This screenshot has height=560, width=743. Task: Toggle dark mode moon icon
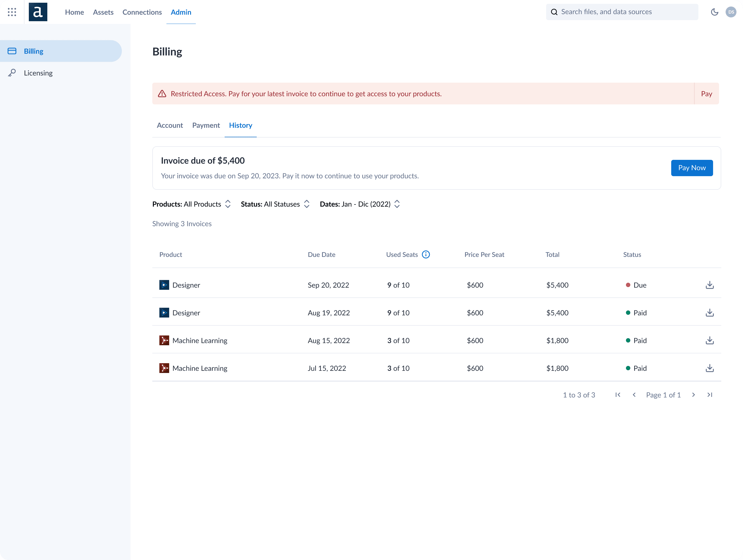(714, 12)
